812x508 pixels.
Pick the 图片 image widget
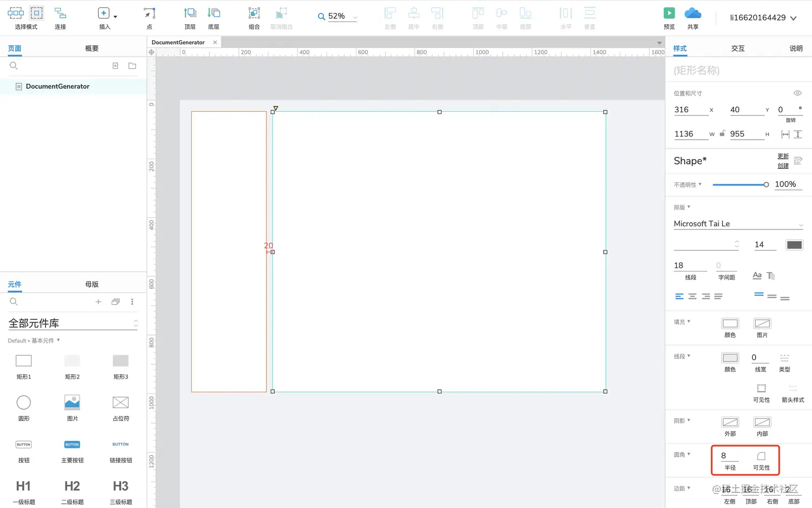coord(72,408)
